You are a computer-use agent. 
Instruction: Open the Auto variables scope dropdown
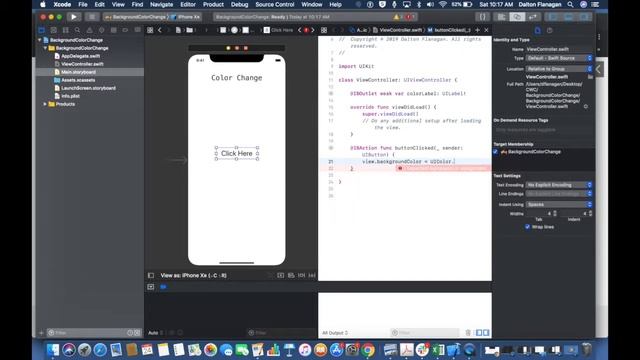tap(155, 333)
